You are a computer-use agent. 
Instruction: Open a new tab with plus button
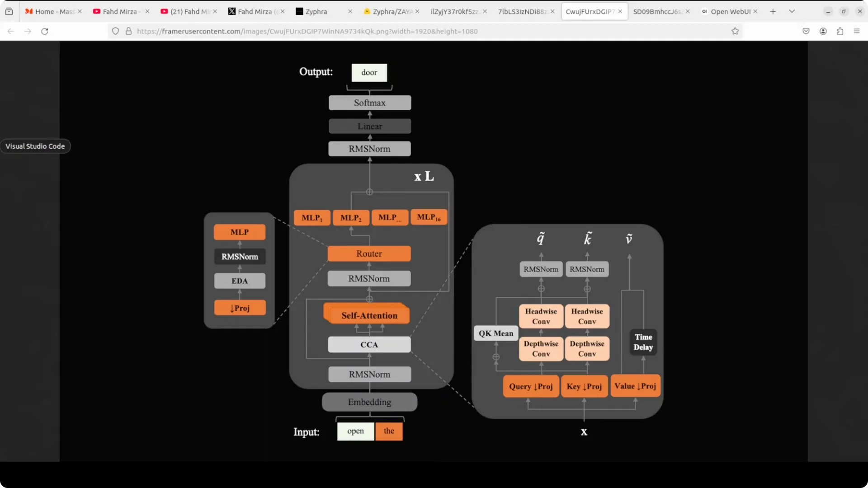[773, 11]
